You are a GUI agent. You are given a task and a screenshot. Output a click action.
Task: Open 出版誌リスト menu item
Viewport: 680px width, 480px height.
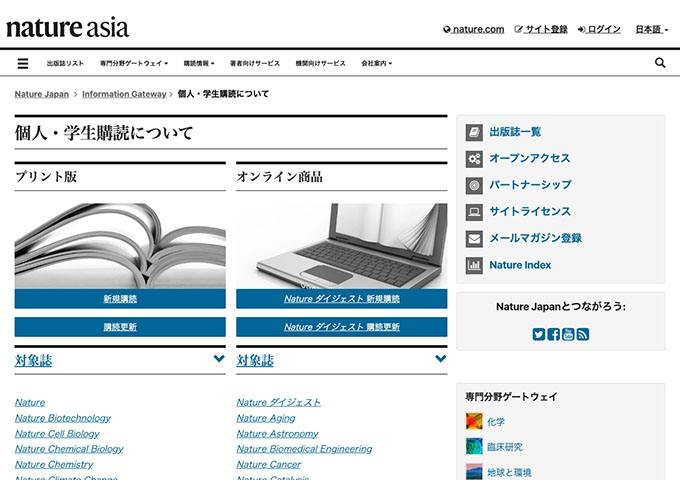point(65,63)
